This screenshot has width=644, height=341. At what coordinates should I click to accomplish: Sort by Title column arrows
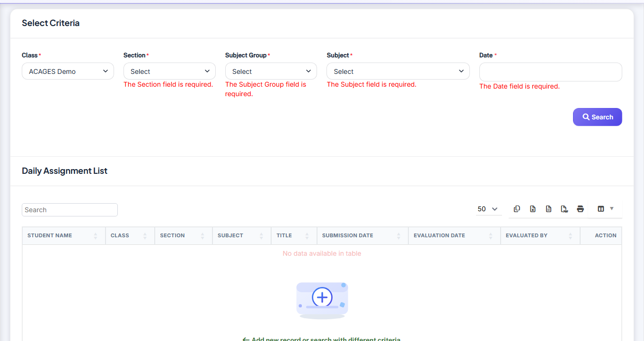click(307, 236)
